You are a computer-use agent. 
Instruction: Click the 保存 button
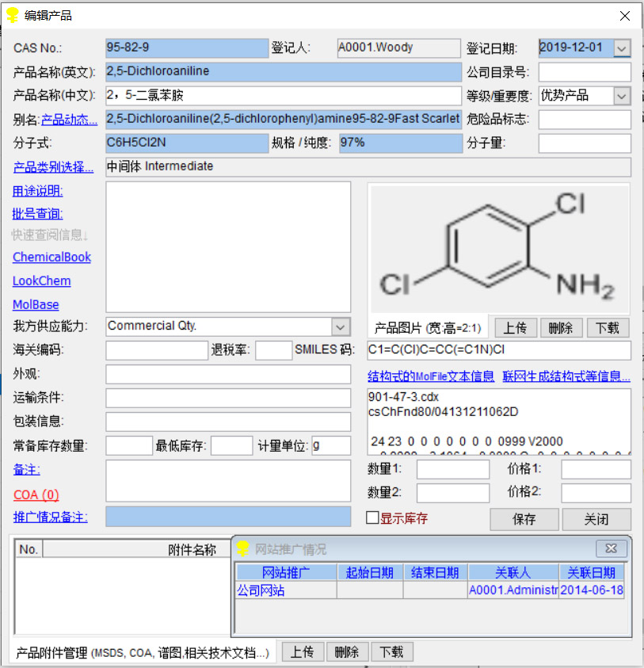[524, 519]
